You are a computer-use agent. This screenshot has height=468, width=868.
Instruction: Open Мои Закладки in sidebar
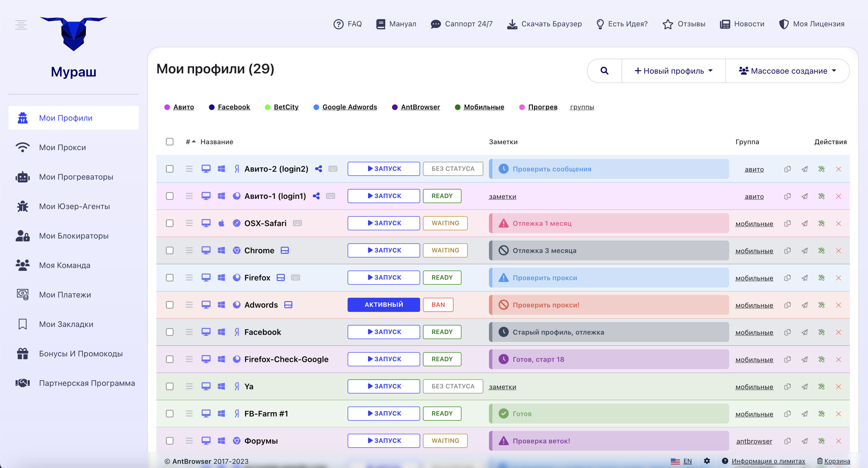coord(73,324)
